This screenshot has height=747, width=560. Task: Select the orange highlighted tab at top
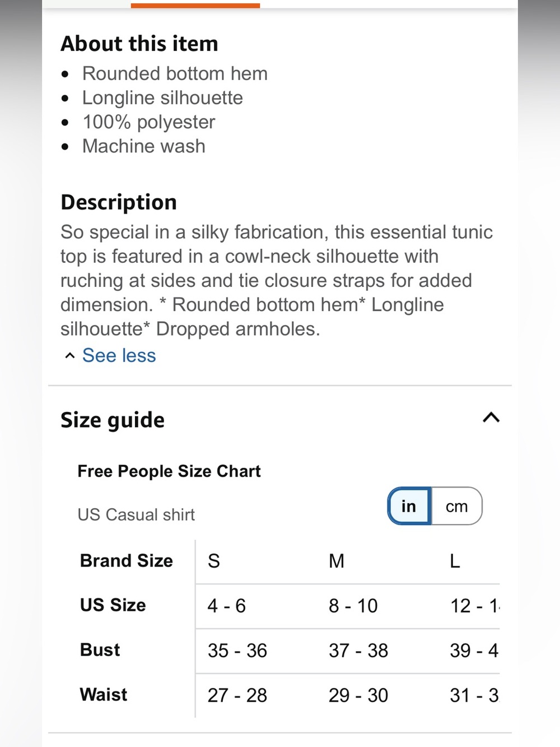click(x=195, y=5)
